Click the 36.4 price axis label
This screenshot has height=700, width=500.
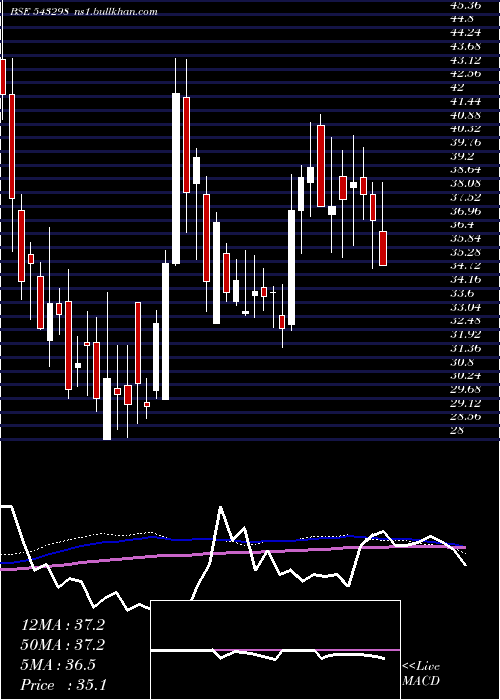[x=462, y=225]
